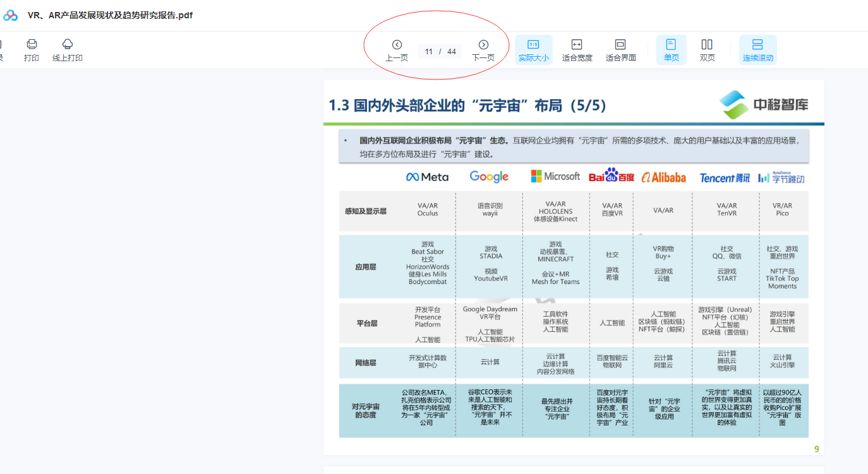The height and width of the screenshot is (474, 868).
Task: Click the Google logo in the table header
Action: [489, 177]
